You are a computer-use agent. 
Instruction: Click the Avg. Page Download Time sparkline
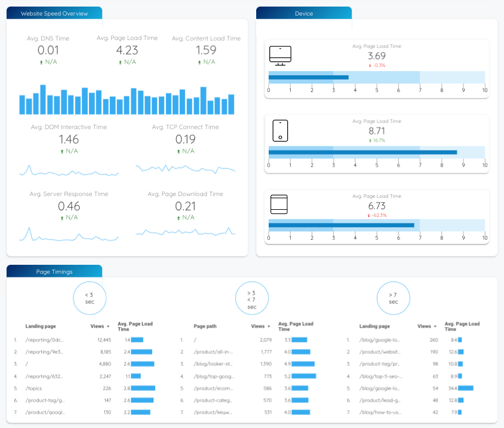coord(186,231)
